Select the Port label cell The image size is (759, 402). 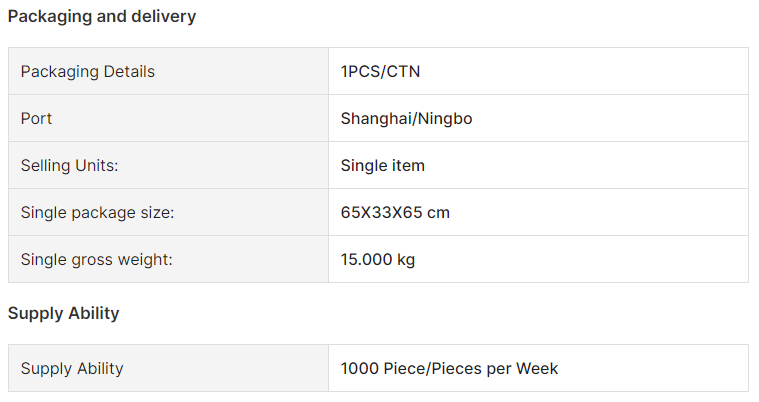tap(168, 118)
